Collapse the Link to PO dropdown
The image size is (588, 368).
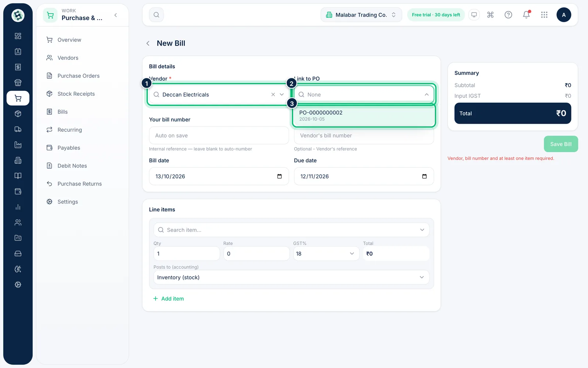tap(427, 95)
